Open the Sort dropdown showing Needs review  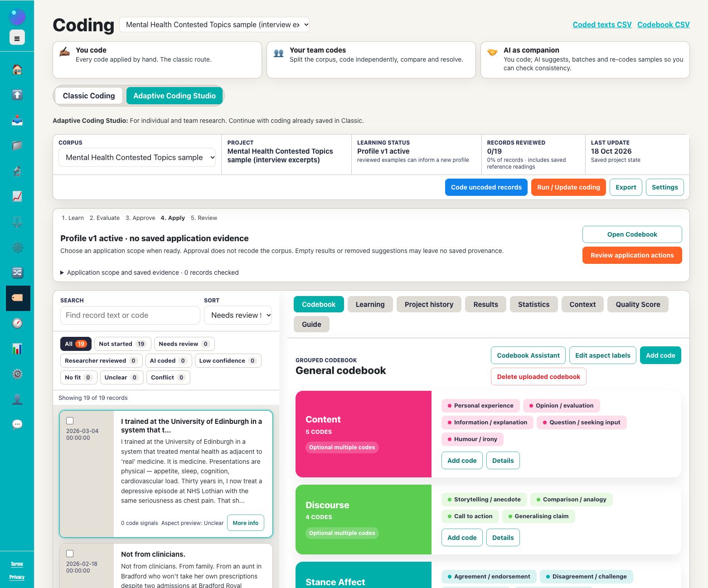pos(238,315)
